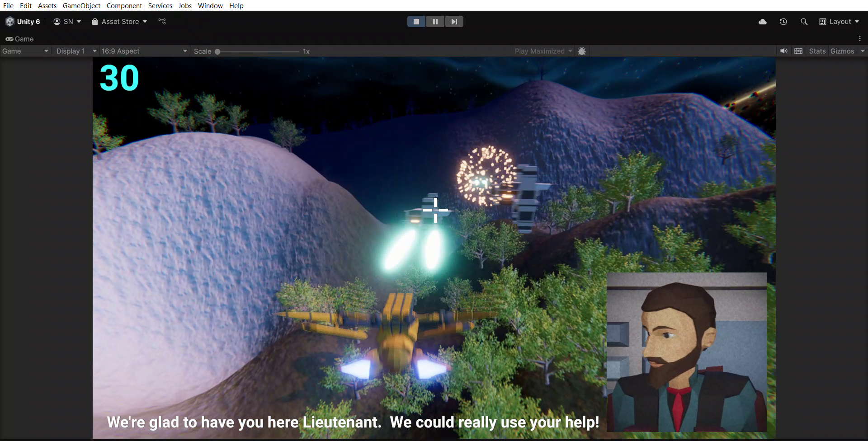Click the dialogue subtitle text
The image size is (868, 441).
click(x=353, y=422)
